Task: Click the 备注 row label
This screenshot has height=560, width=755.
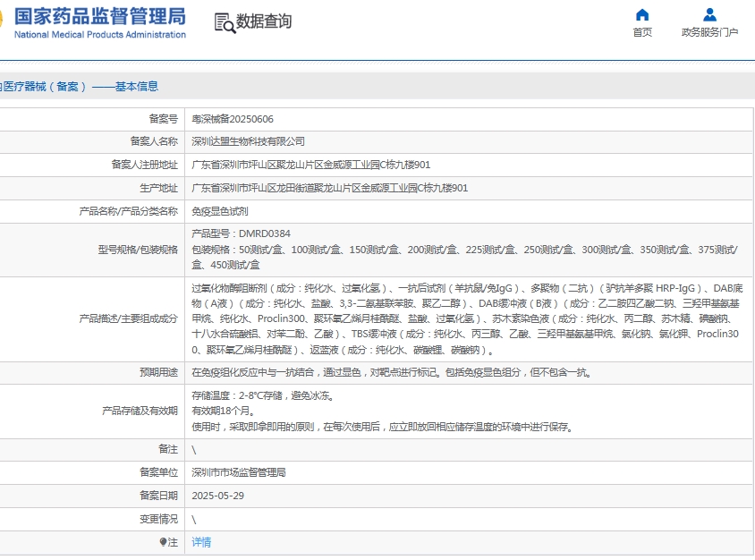Action: pos(168,449)
